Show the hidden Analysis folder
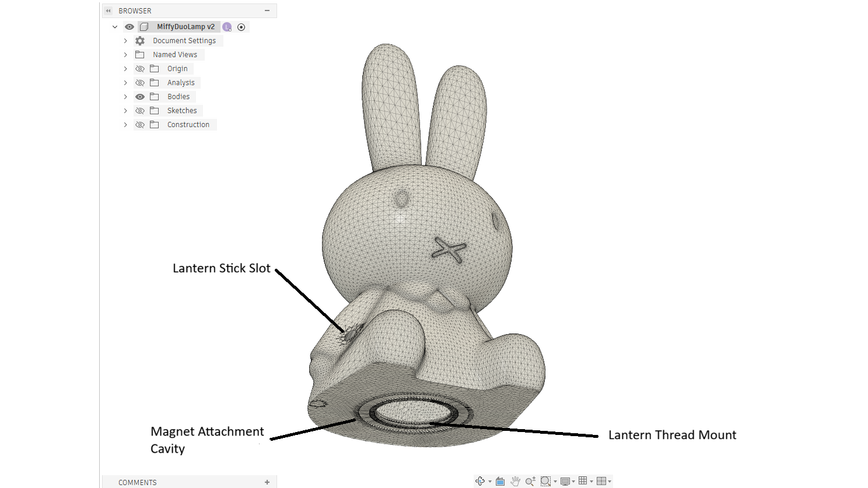The image size is (868, 488). point(140,83)
